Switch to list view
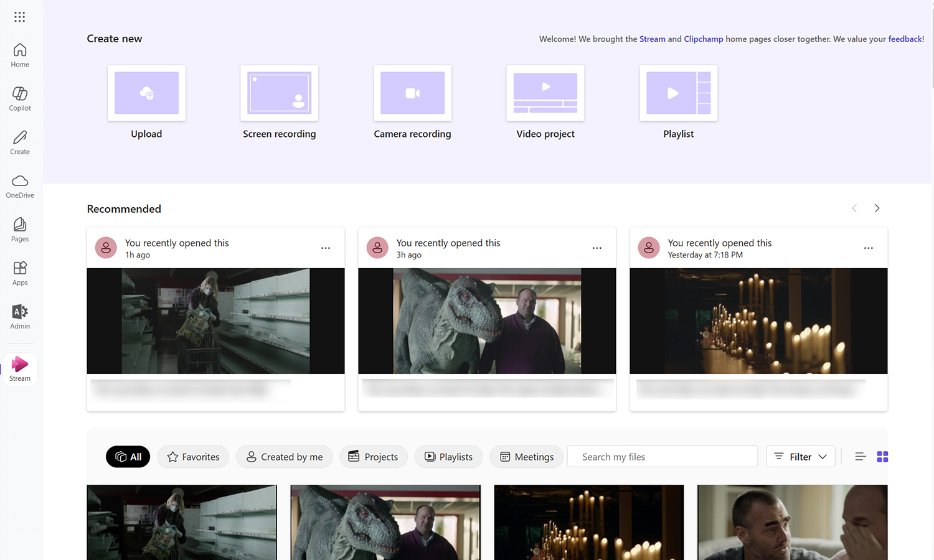This screenshot has width=934, height=560. click(861, 457)
